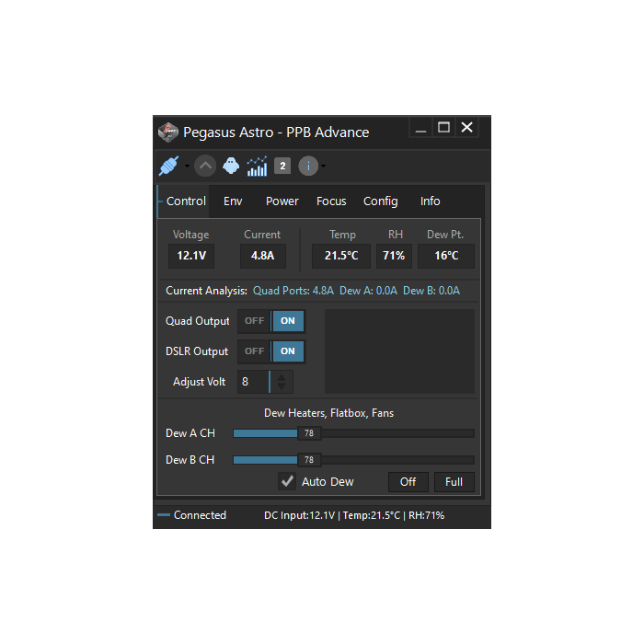This screenshot has height=644, width=644.
Task: Click Adjust Volt spinner arrows
Action: click(x=282, y=382)
